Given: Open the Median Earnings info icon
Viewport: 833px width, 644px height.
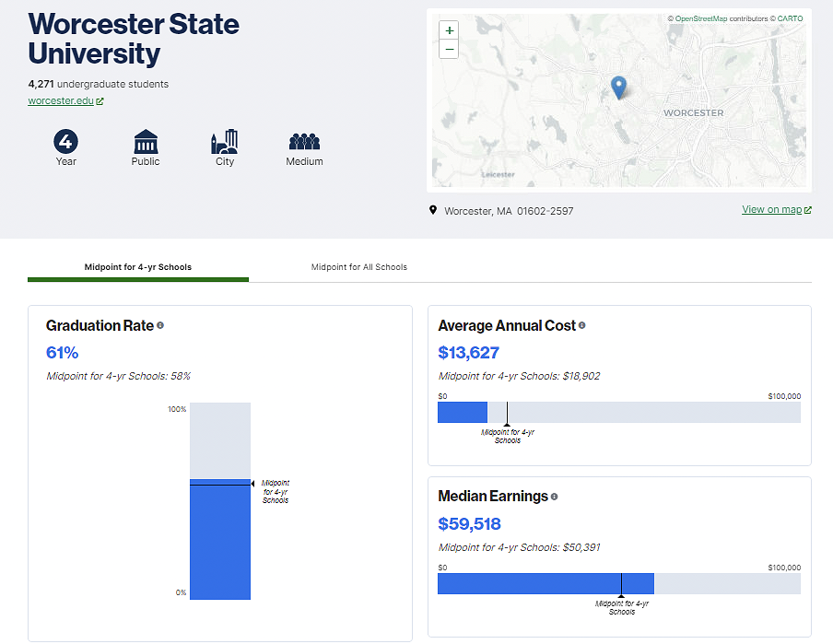Looking at the screenshot, I should 554,497.
